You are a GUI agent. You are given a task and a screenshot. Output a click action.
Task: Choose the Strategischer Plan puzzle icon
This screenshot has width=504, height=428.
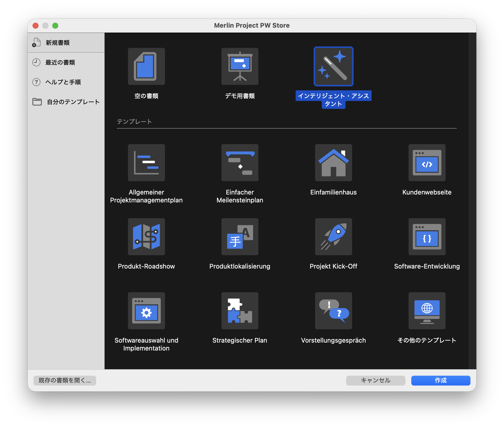click(240, 311)
